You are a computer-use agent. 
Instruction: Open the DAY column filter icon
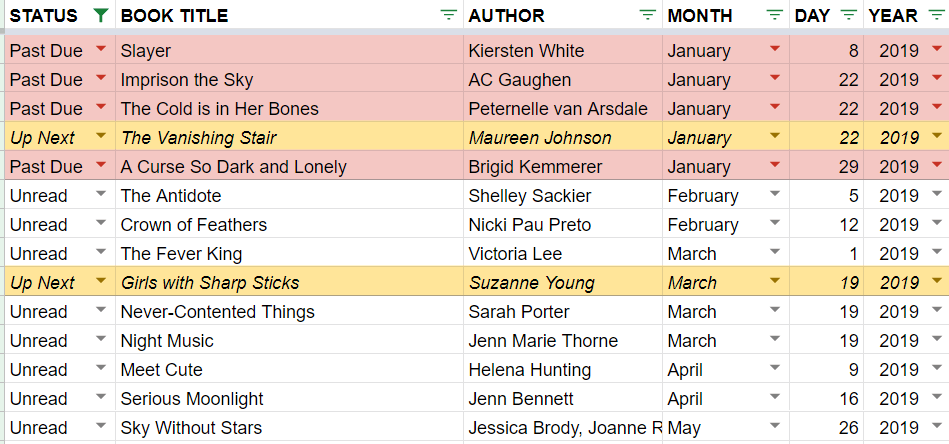pos(850,16)
